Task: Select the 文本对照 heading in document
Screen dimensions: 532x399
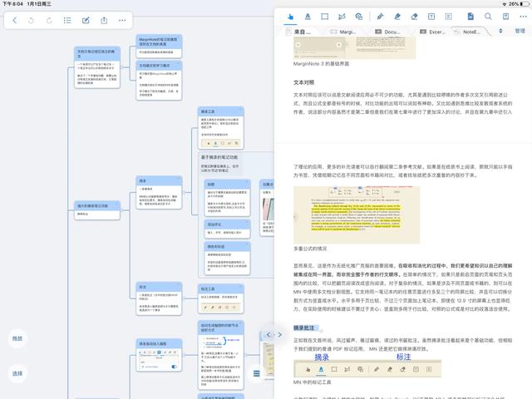Action: 303,82
